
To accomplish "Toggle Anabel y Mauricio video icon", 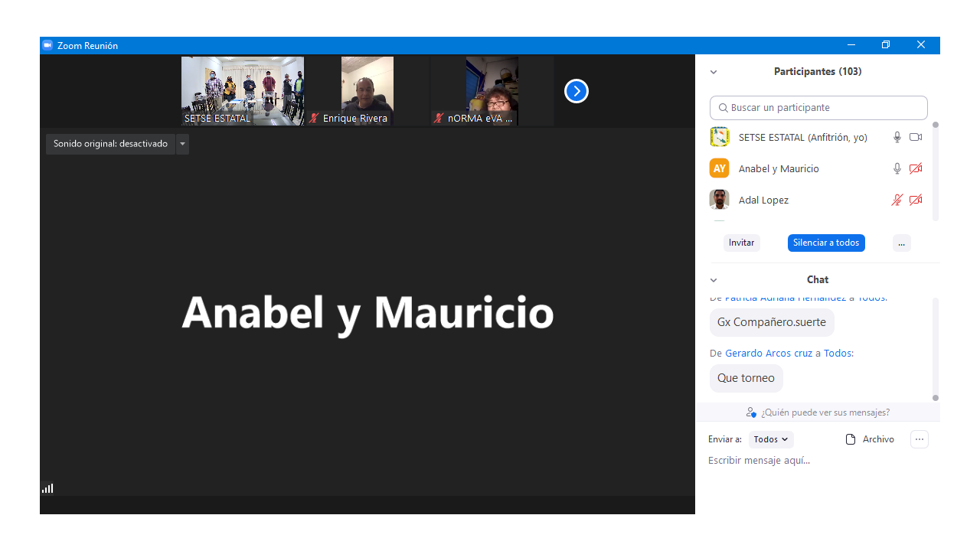I will pyautogui.click(x=916, y=168).
